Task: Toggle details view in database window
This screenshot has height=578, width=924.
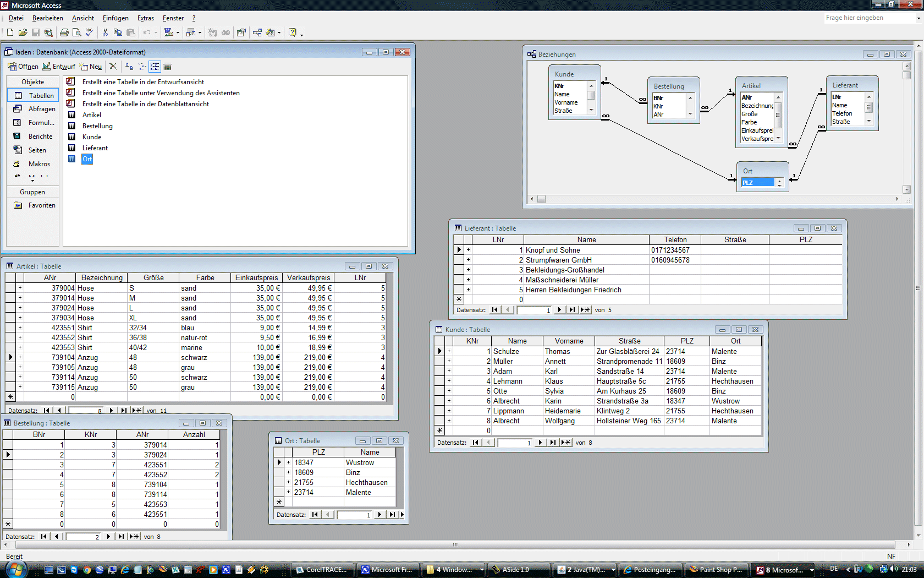Action: [x=167, y=66]
